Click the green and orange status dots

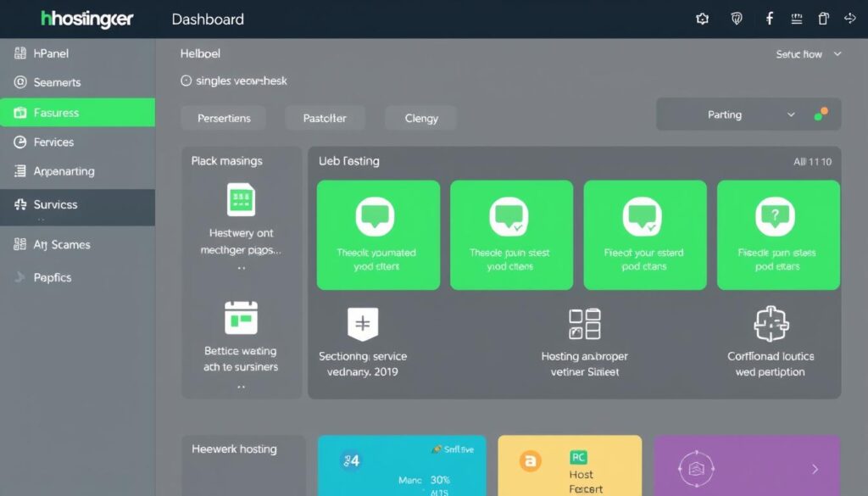pyautogui.click(x=821, y=114)
